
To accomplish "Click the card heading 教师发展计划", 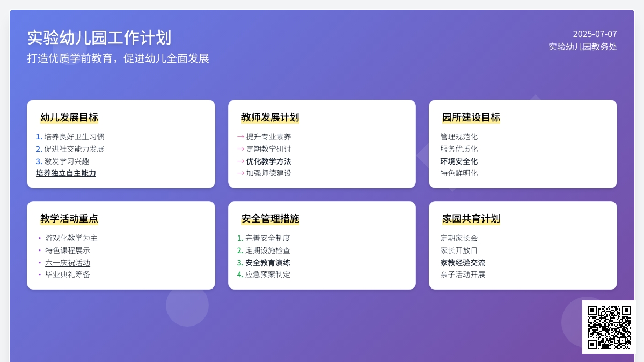I will 270,117.
